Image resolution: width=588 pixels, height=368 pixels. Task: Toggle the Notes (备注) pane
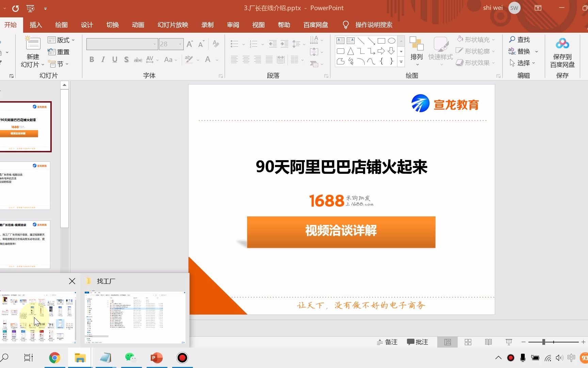[x=387, y=342]
